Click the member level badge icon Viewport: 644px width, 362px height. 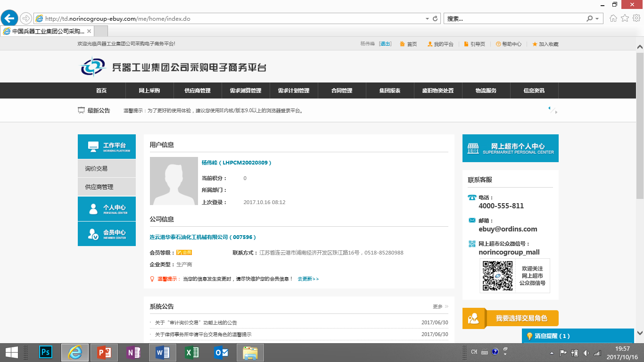184,253
